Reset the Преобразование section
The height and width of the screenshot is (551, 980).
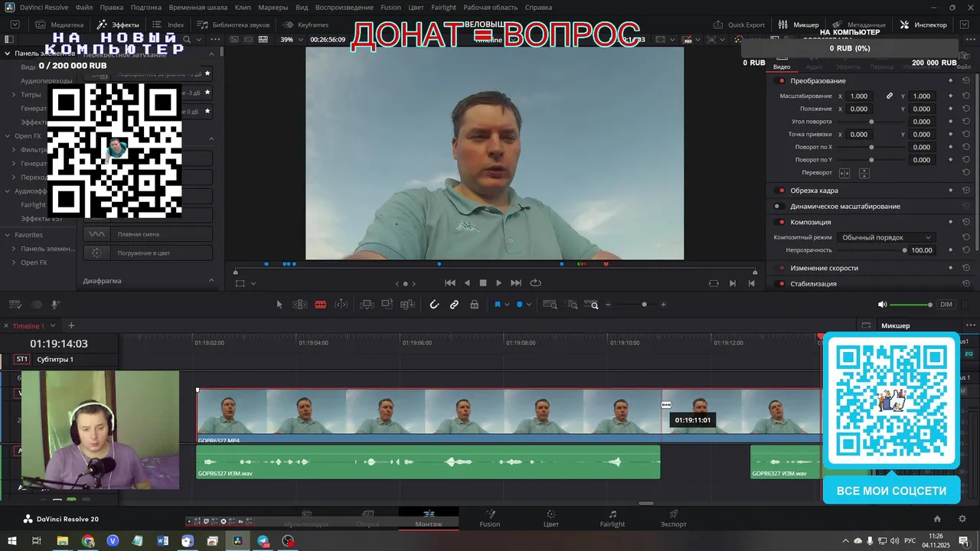point(966,81)
